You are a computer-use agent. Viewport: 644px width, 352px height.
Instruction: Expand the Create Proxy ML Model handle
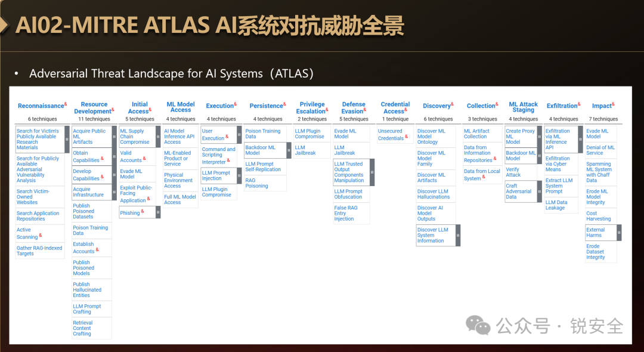[x=539, y=137]
